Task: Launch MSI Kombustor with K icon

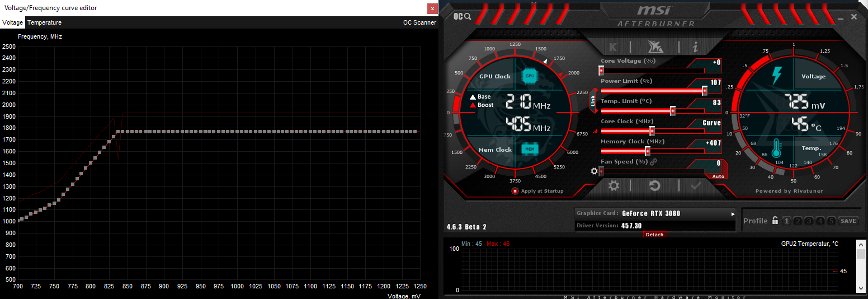Action: (x=613, y=46)
